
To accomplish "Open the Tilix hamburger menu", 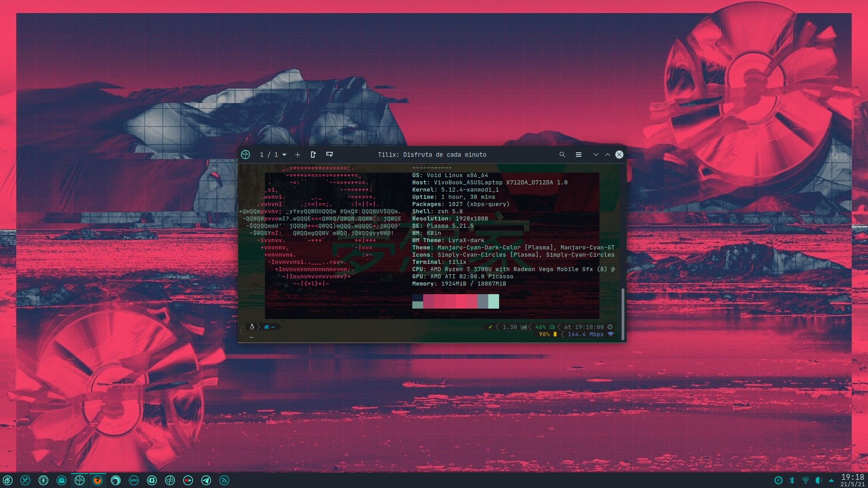I will click(x=578, y=155).
